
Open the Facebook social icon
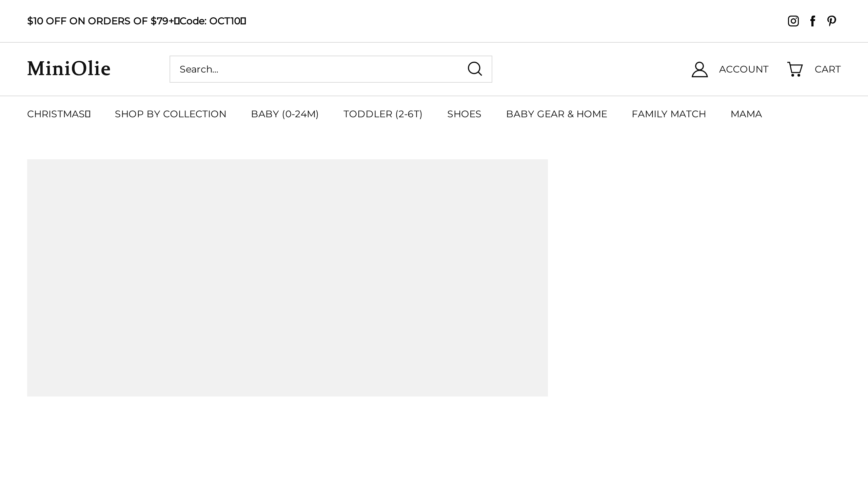813,21
